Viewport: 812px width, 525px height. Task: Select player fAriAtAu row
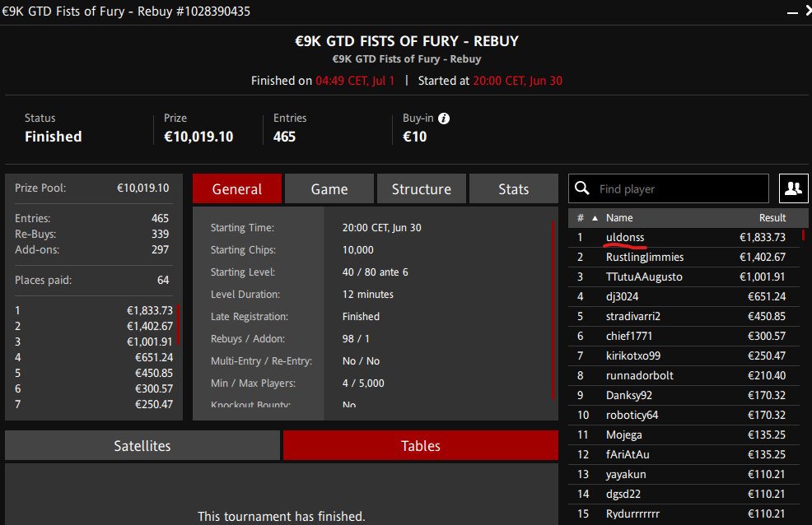pyautogui.click(x=684, y=454)
